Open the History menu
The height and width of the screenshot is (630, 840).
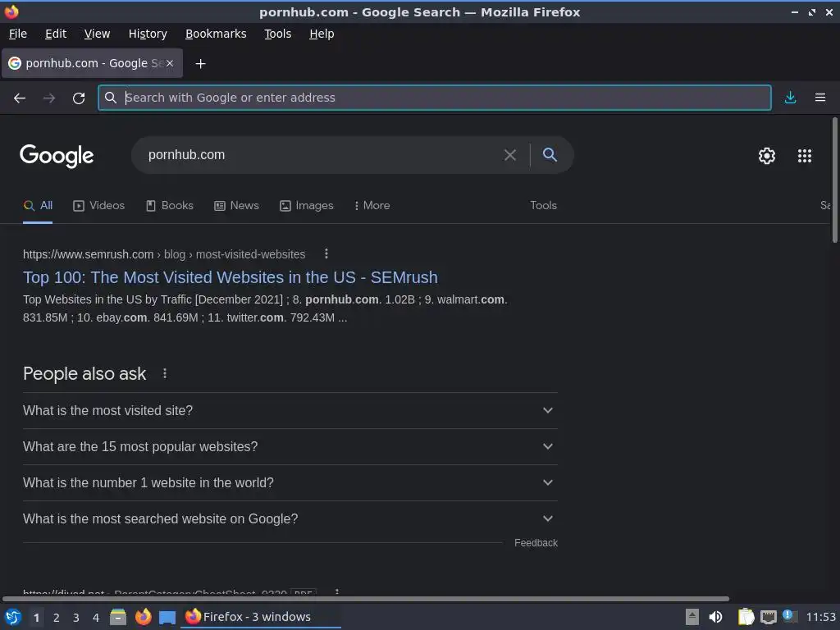[148, 34]
